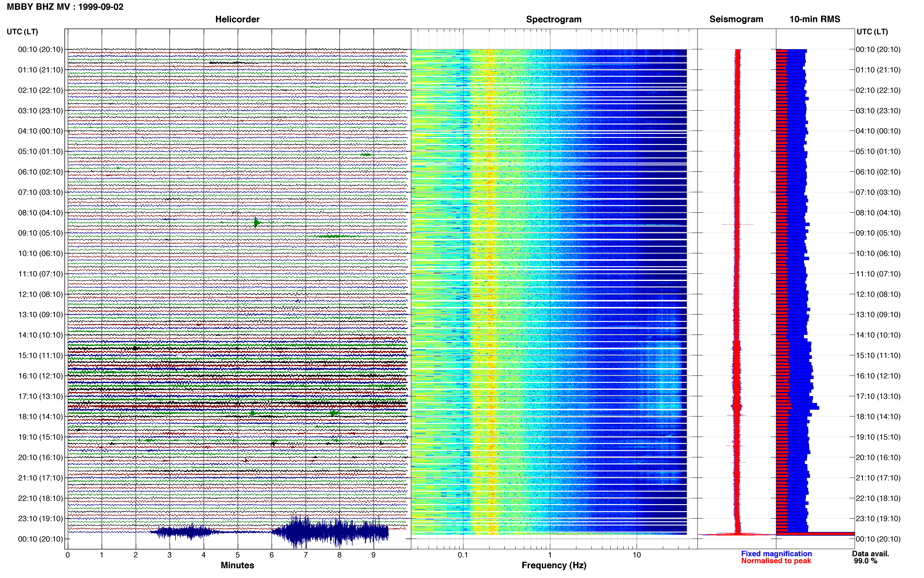
Task: Click the '99.0 %' data availability value
Action: coord(865,561)
